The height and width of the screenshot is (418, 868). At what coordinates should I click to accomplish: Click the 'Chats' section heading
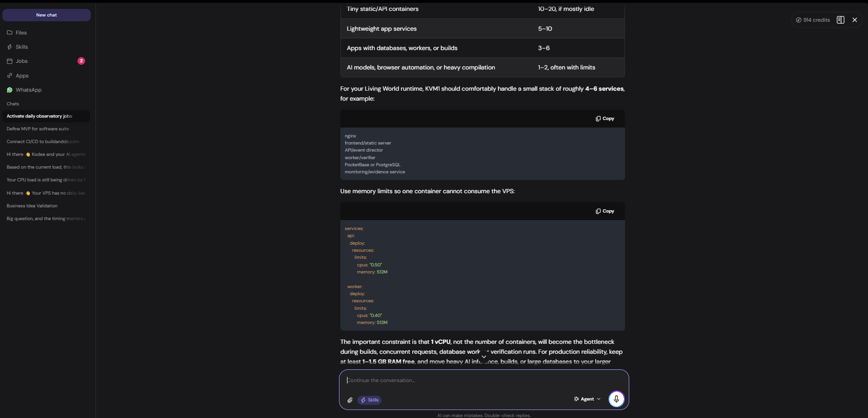click(13, 104)
